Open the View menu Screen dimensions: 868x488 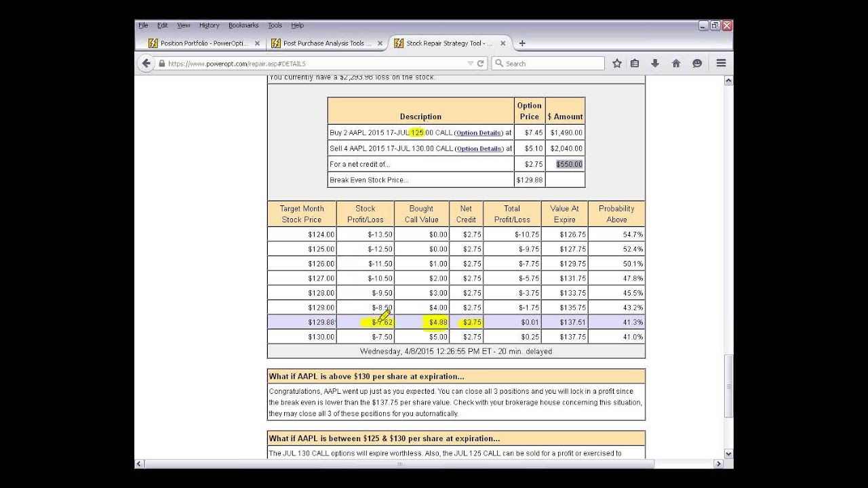184,25
